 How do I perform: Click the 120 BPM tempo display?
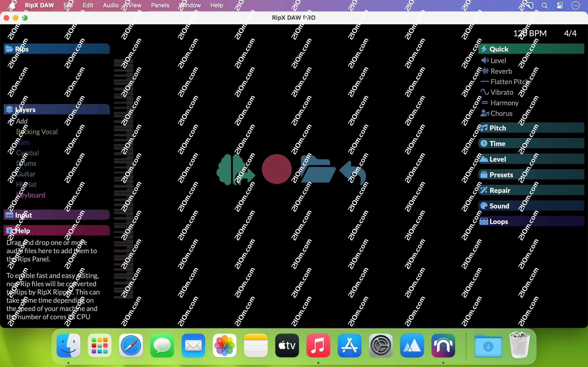[530, 33]
